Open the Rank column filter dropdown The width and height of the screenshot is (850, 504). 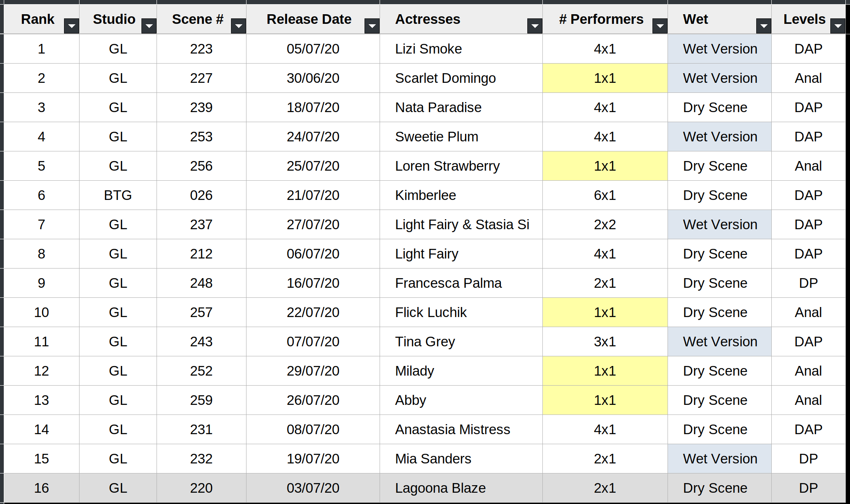click(72, 26)
